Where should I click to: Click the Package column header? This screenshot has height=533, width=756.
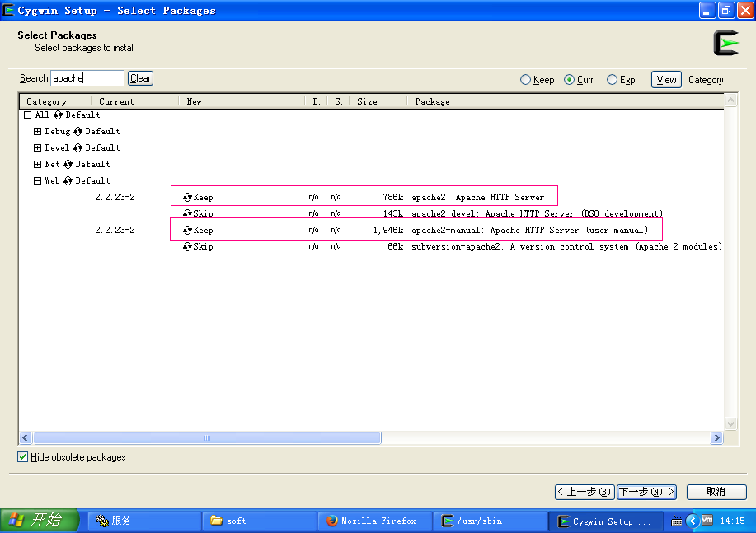tap(565, 101)
